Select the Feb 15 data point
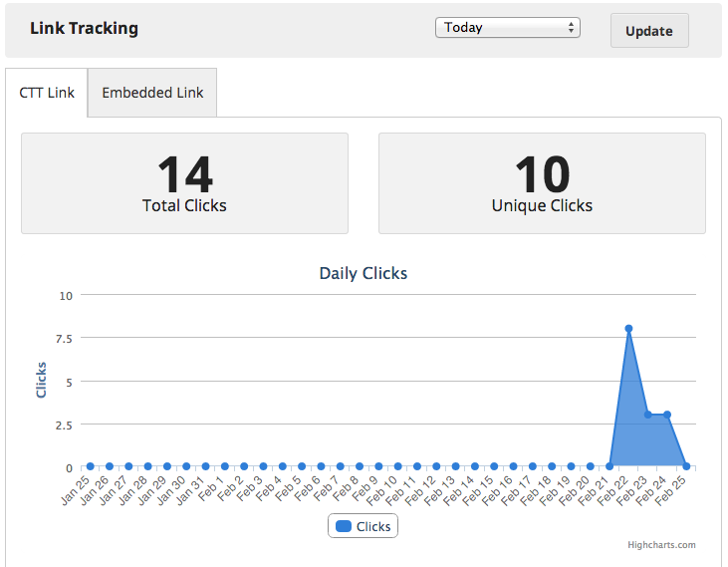 (494, 466)
